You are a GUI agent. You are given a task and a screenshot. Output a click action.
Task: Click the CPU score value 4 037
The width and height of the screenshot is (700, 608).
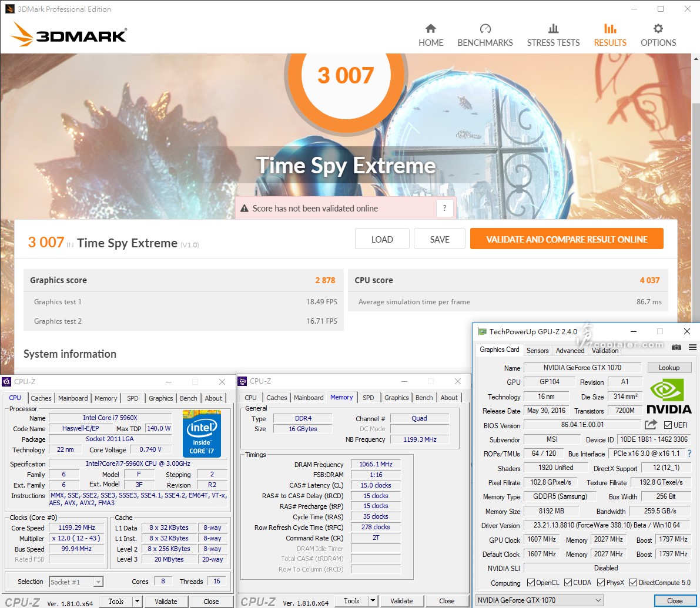click(649, 280)
